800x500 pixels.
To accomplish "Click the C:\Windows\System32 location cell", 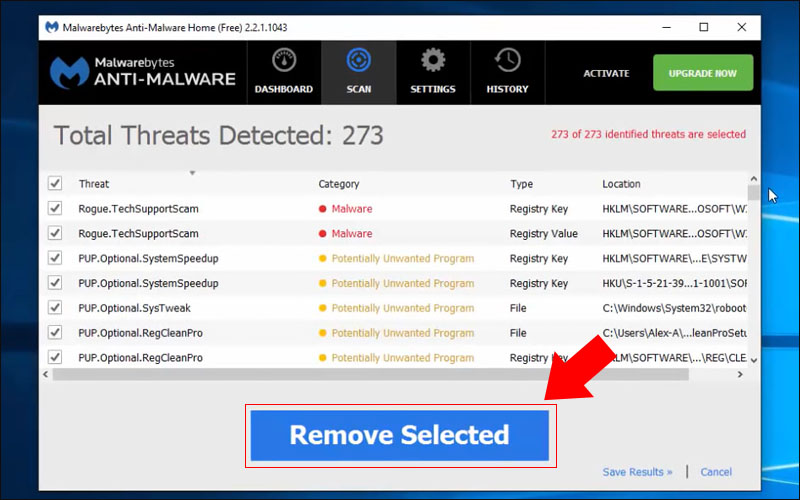I will pos(674,308).
